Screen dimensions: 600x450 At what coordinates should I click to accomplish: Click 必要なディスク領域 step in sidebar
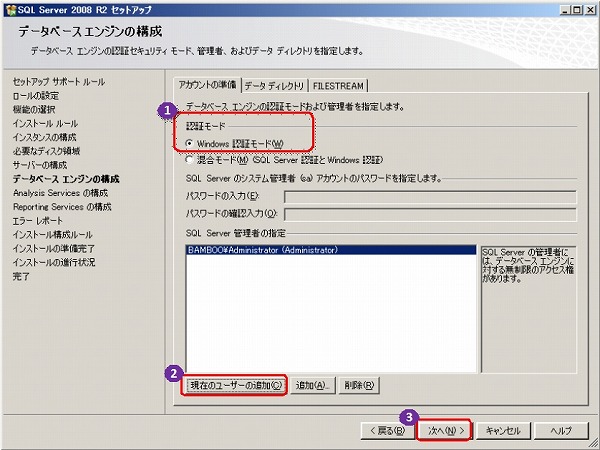click(46, 151)
